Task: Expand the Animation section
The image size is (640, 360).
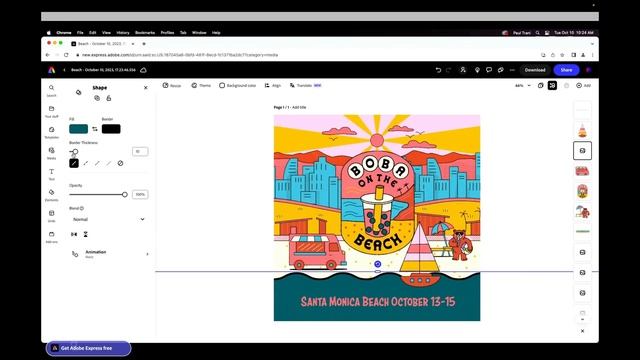Action: coord(110,254)
